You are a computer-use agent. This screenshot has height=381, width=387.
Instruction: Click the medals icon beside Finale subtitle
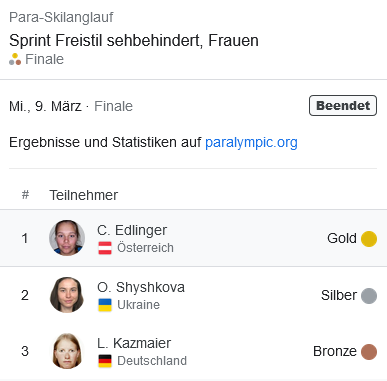[15, 59]
